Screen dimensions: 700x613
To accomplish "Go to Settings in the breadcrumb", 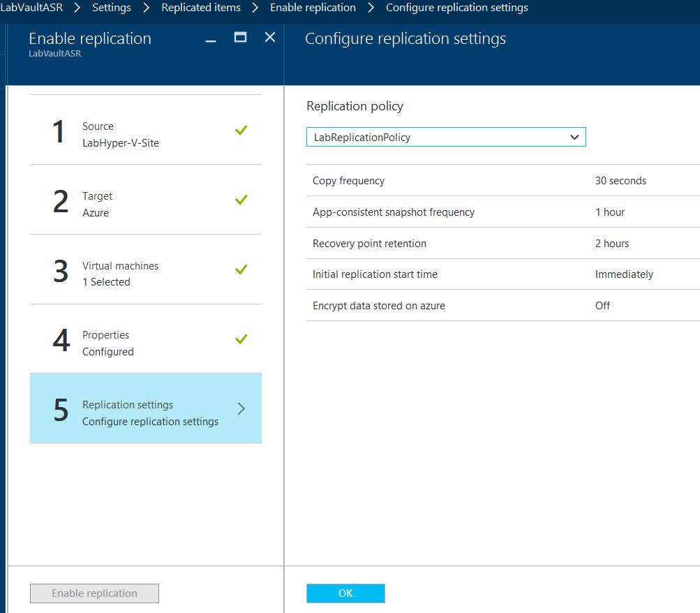I will (x=112, y=8).
